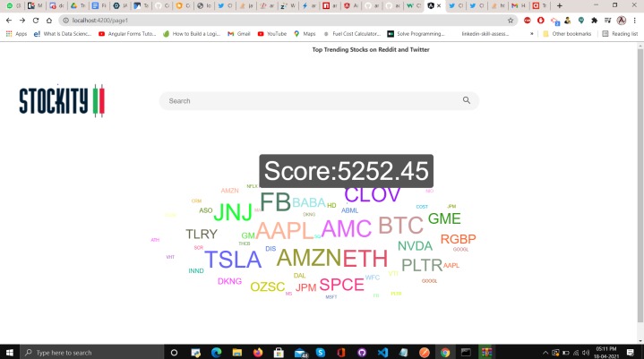Open the browser home page

(x=49, y=20)
